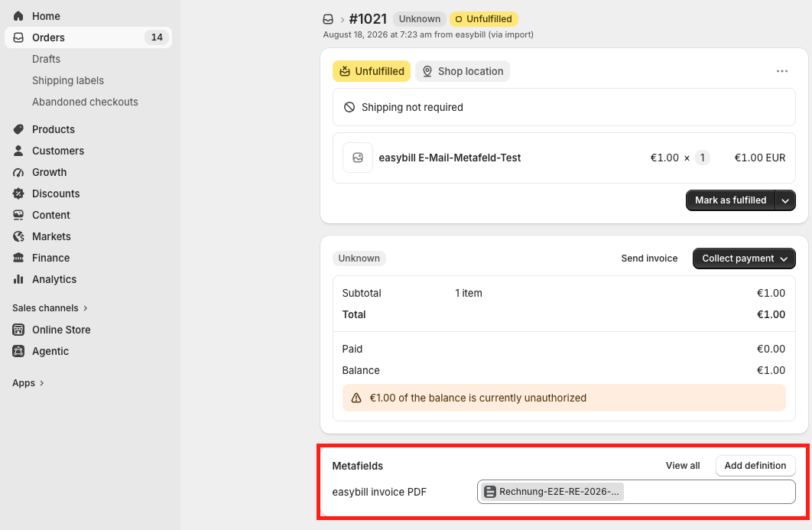Click View all metafields link
The width and height of the screenshot is (812, 530).
(x=683, y=466)
